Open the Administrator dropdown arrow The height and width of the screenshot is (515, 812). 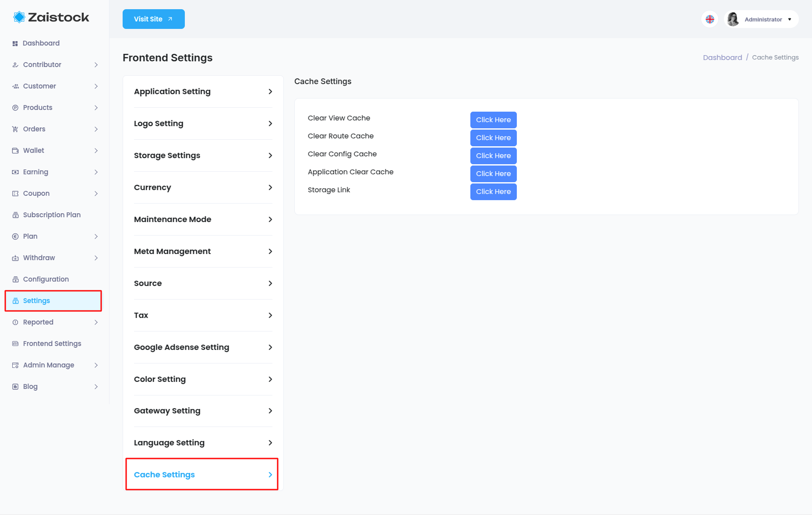tap(790, 19)
